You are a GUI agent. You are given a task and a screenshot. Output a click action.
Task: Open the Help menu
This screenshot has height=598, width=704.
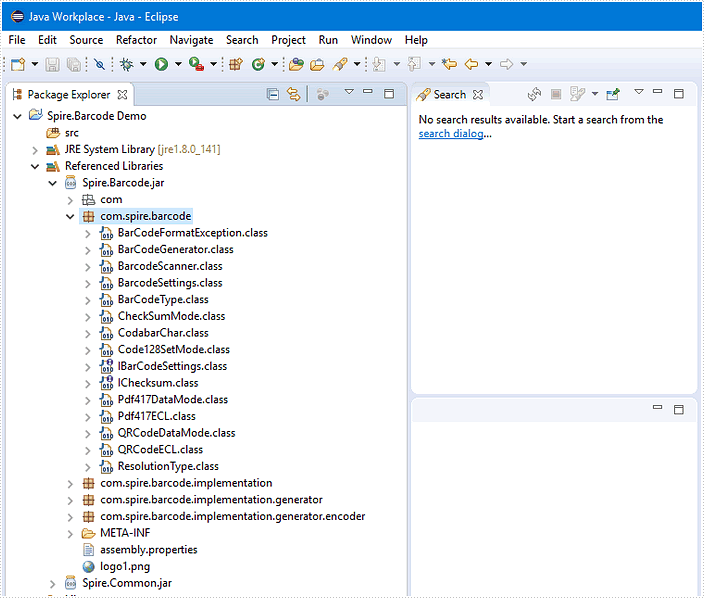(416, 40)
